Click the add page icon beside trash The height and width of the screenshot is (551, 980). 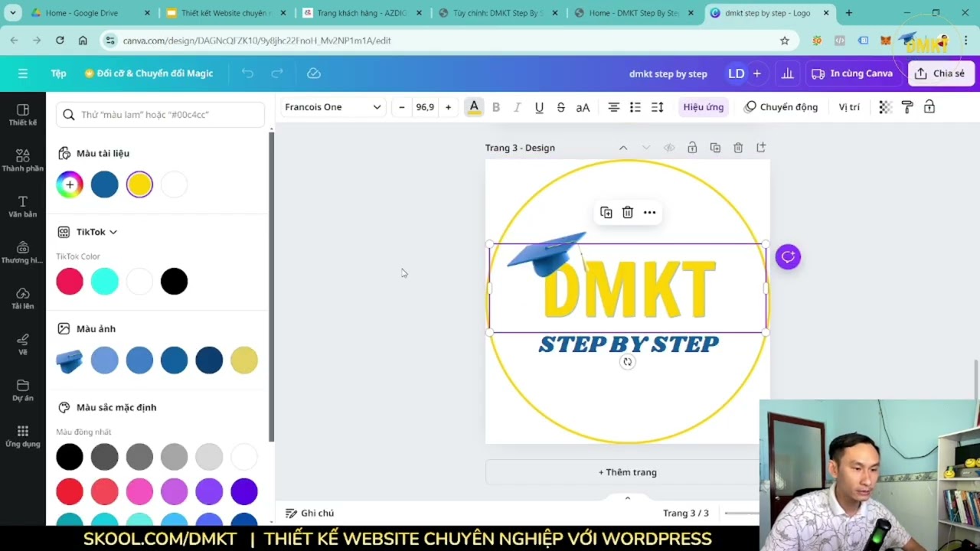pyautogui.click(x=761, y=148)
